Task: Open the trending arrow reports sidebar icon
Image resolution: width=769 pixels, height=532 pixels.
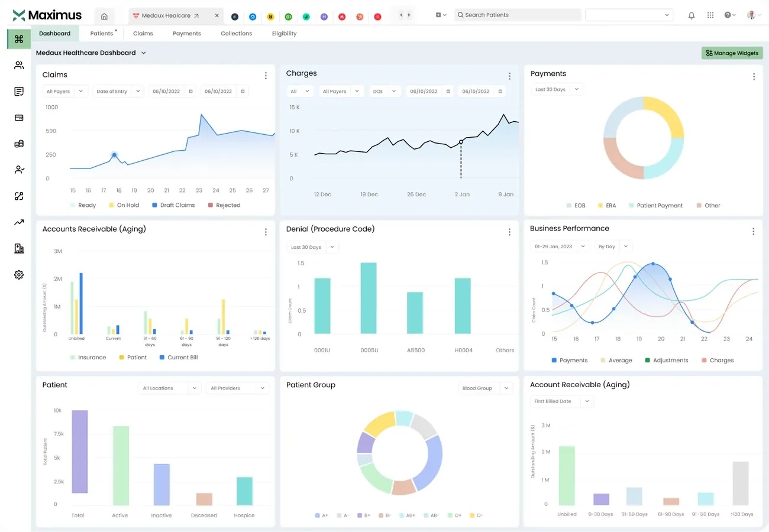Action: (19, 222)
